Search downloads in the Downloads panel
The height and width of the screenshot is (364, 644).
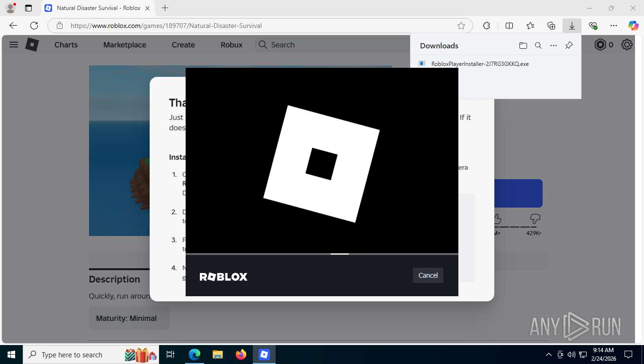point(538,45)
